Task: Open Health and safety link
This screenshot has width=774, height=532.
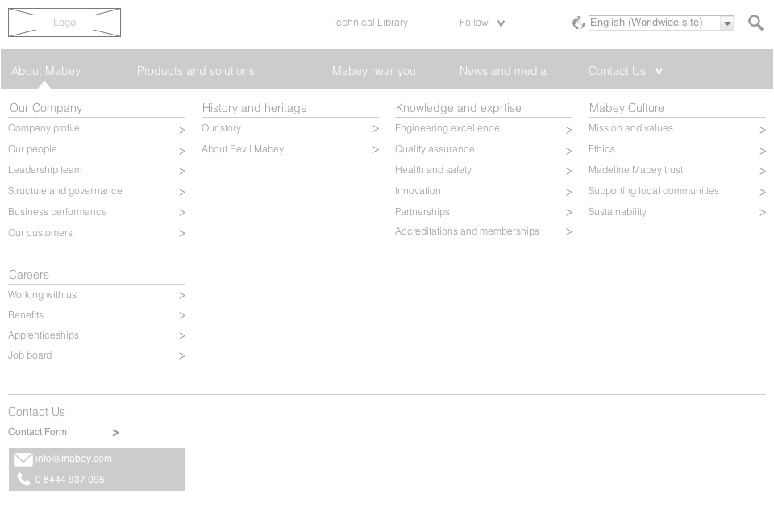Action: coord(434,170)
